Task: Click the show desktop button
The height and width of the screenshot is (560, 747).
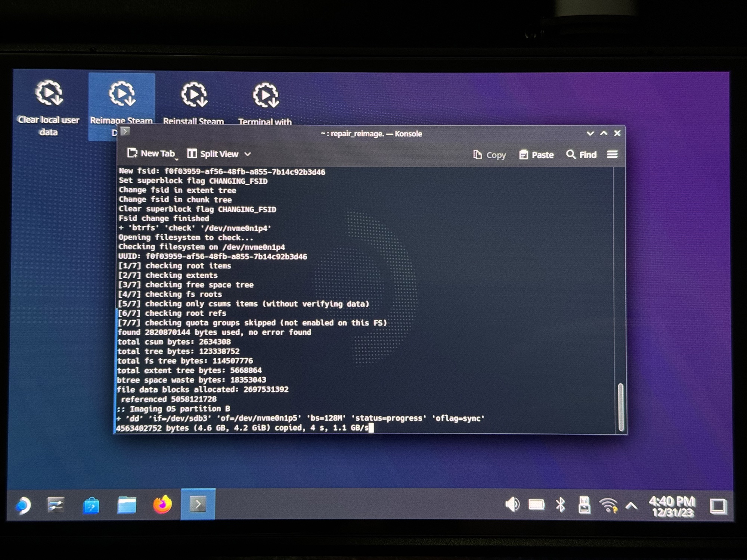Action: (717, 506)
